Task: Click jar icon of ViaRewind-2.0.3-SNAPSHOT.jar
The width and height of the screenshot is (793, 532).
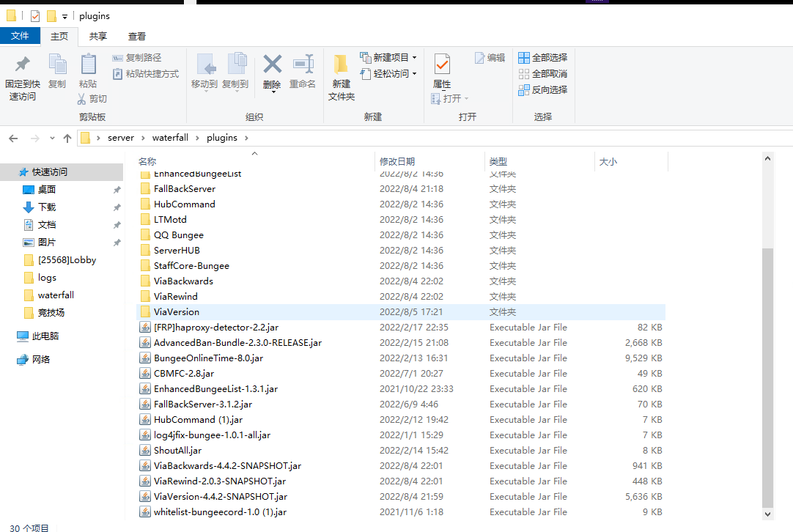Action: tap(145, 481)
